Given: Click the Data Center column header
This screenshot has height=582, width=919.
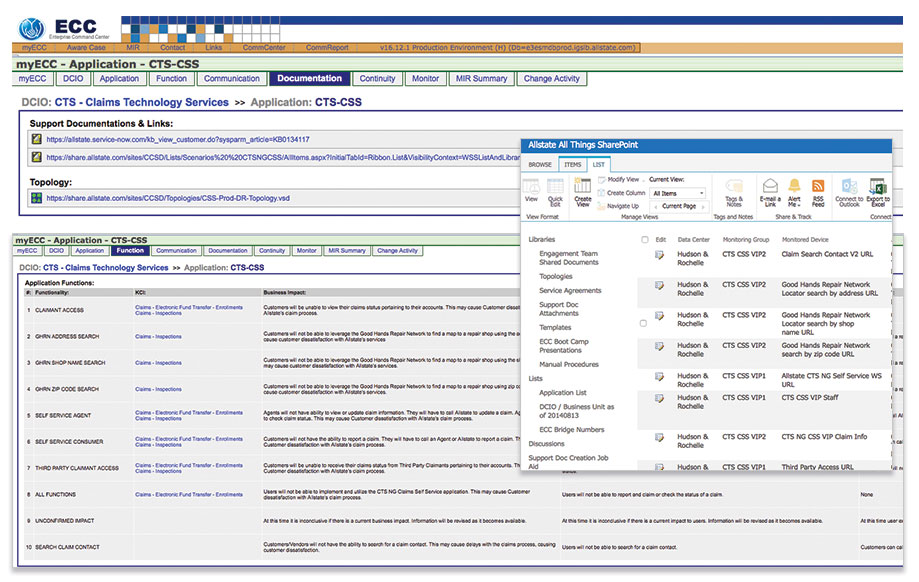Looking at the screenshot, I should [693, 240].
